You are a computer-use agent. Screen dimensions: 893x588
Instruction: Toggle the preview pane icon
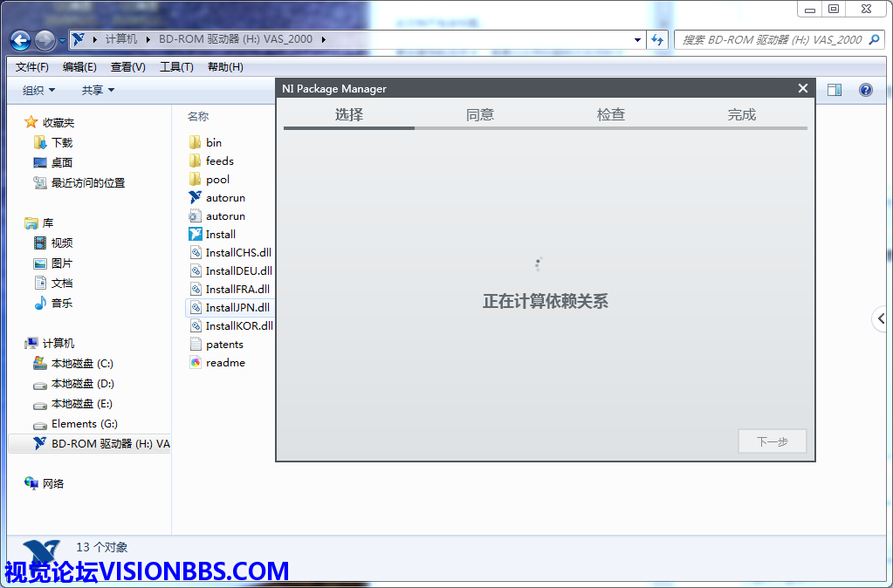tap(835, 90)
